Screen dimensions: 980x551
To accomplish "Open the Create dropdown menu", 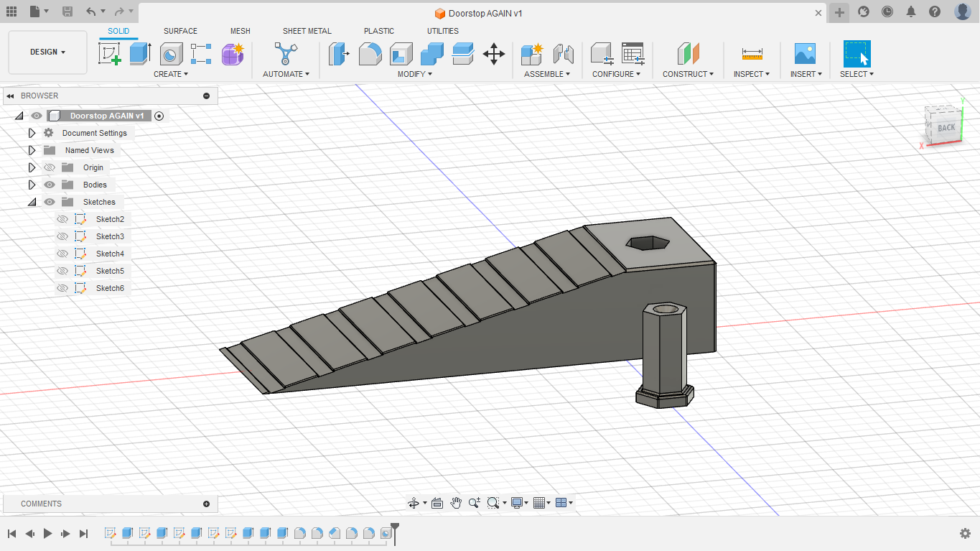I will click(170, 74).
